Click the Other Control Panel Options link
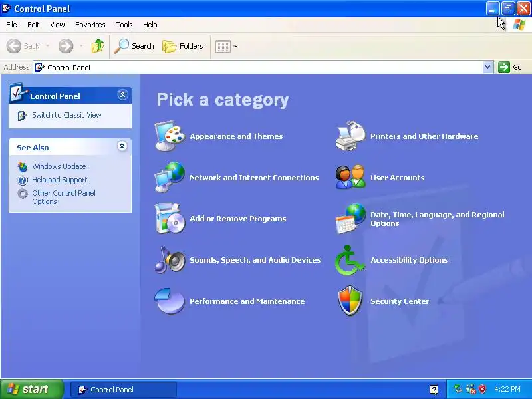The height and width of the screenshot is (399, 532). (x=64, y=197)
